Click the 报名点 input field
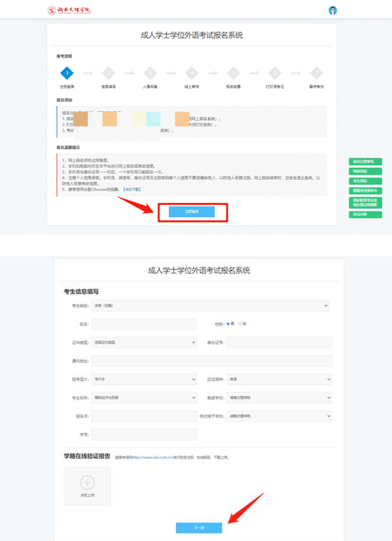 [144, 416]
